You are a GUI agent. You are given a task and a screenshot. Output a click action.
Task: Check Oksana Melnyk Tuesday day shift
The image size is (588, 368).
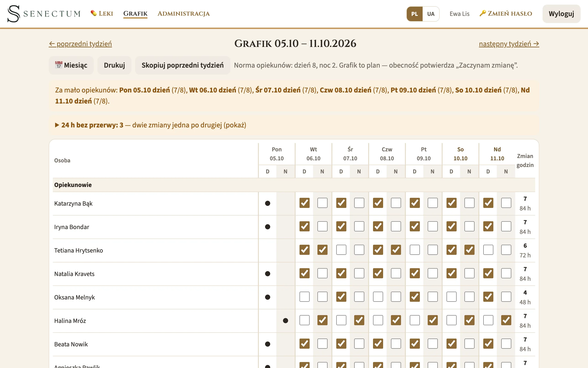tap(304, 297)
